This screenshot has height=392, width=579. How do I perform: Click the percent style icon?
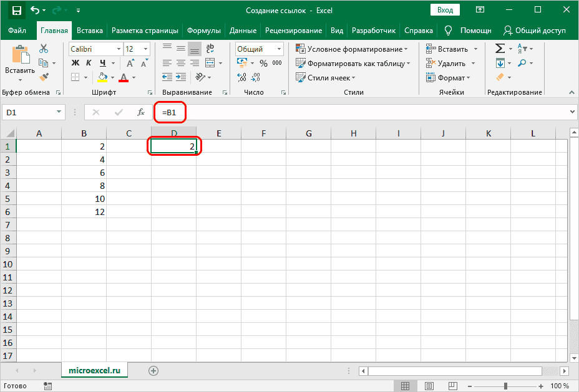tap(263, 63)
